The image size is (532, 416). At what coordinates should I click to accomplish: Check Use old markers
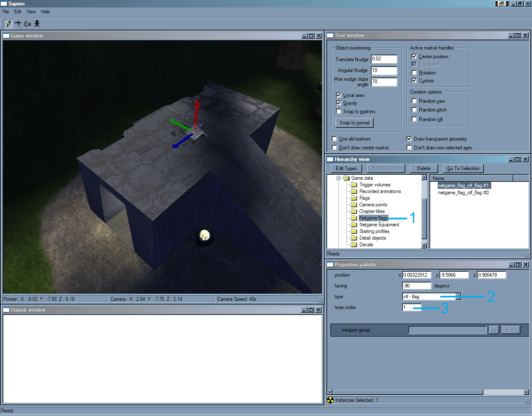pyautogui.click(x=334, y=139)
